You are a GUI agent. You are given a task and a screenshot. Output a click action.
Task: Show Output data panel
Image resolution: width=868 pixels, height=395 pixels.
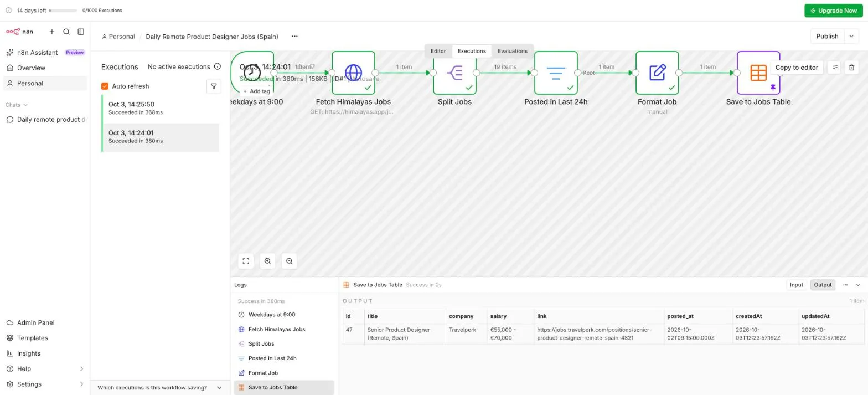coord(823,285)
